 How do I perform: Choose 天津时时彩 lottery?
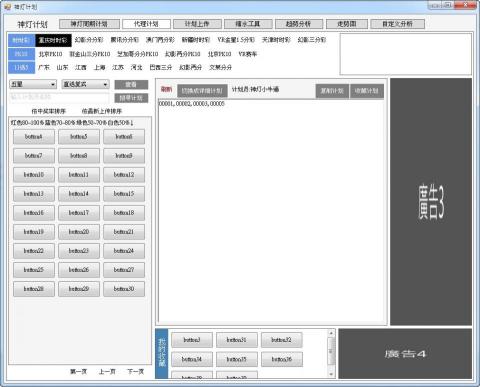(276, 40)
